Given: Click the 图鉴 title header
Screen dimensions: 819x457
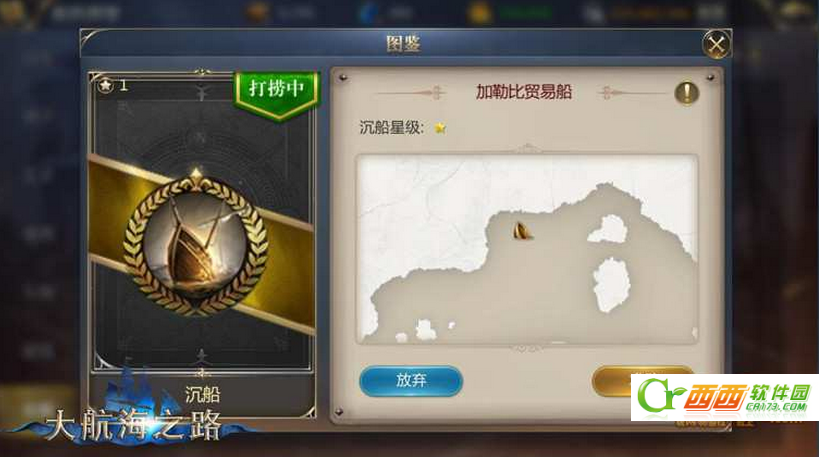Looking at the screenshot, I should click(403, 44).
